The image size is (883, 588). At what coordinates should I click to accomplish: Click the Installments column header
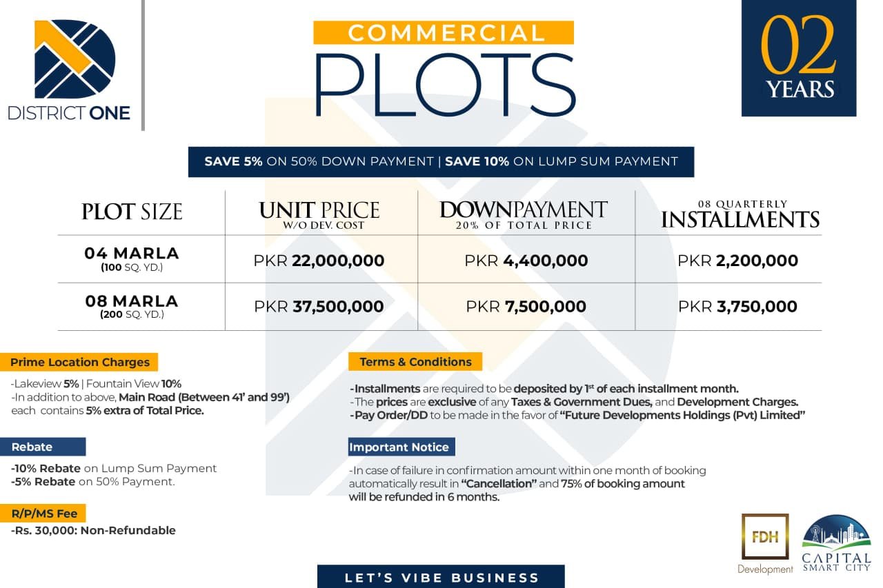click(x=740, y=216)
